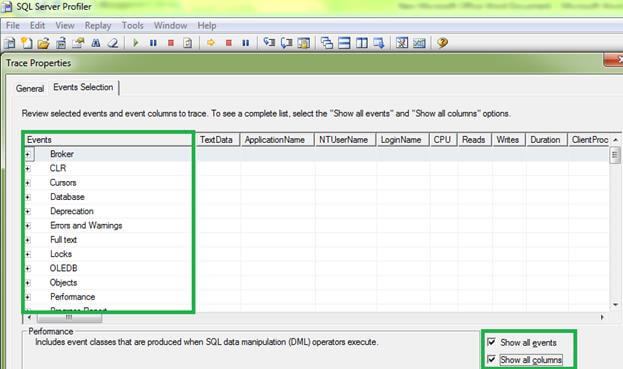Click the ApplicationName column header

pyautogui.click(x=277, y=140)
